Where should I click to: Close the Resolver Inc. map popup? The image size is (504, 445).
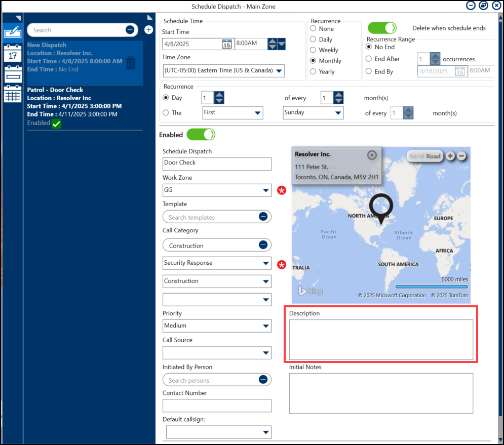coord(372,155)
